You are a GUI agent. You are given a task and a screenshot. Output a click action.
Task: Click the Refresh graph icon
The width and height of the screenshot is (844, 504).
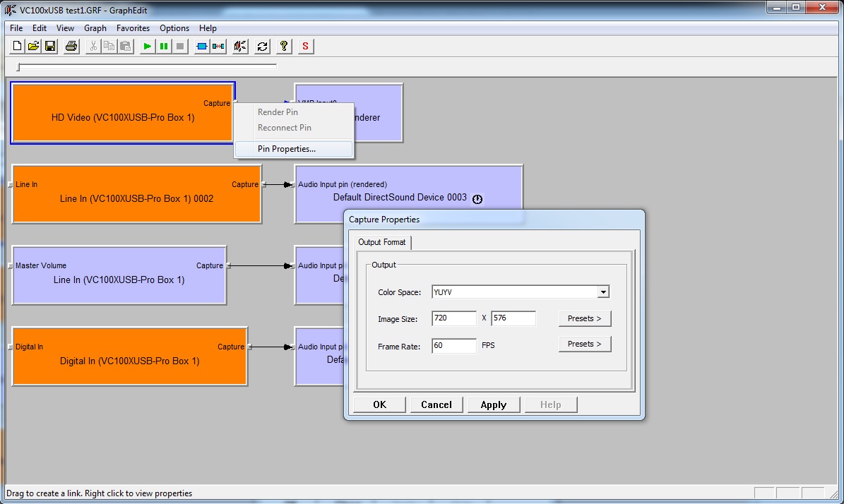pyautogui.click(x=263, y=47)
